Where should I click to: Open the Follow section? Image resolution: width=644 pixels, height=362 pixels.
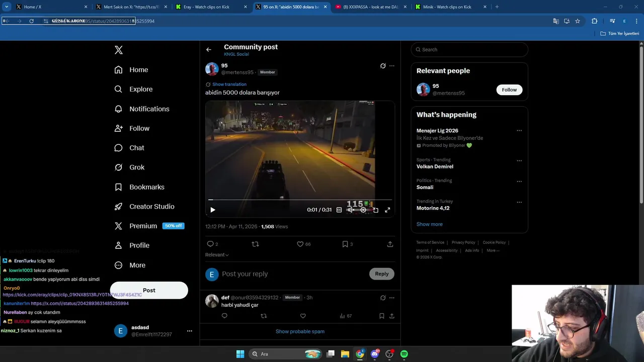[132, 128]
